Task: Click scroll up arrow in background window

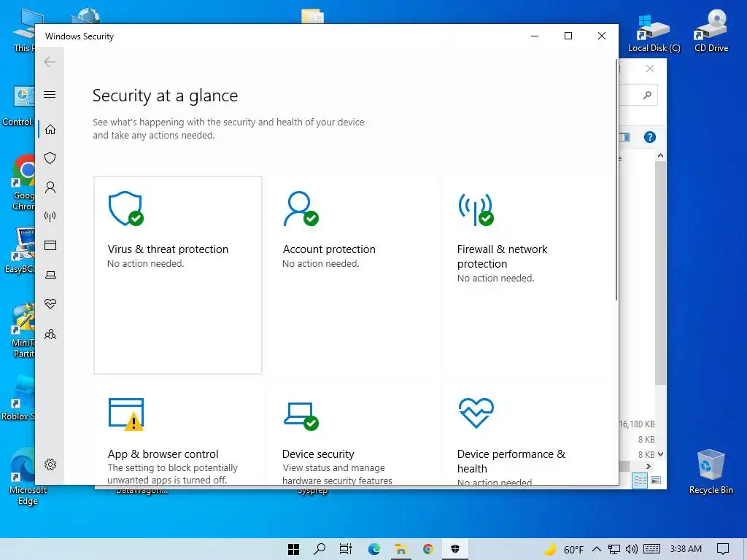Action: tap(660, 156)
